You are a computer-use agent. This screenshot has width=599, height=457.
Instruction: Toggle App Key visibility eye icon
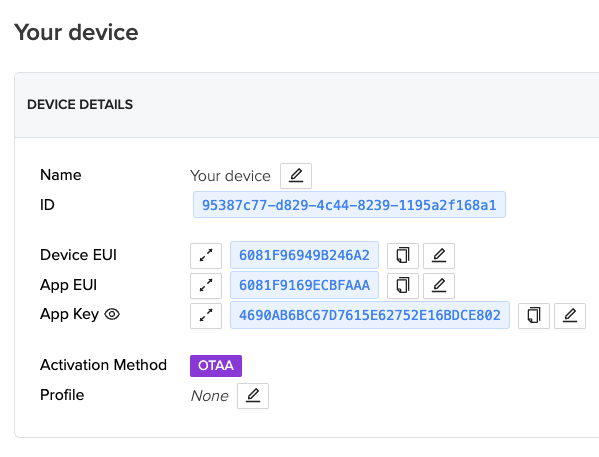pyautogui.click(x=112, y=314)
